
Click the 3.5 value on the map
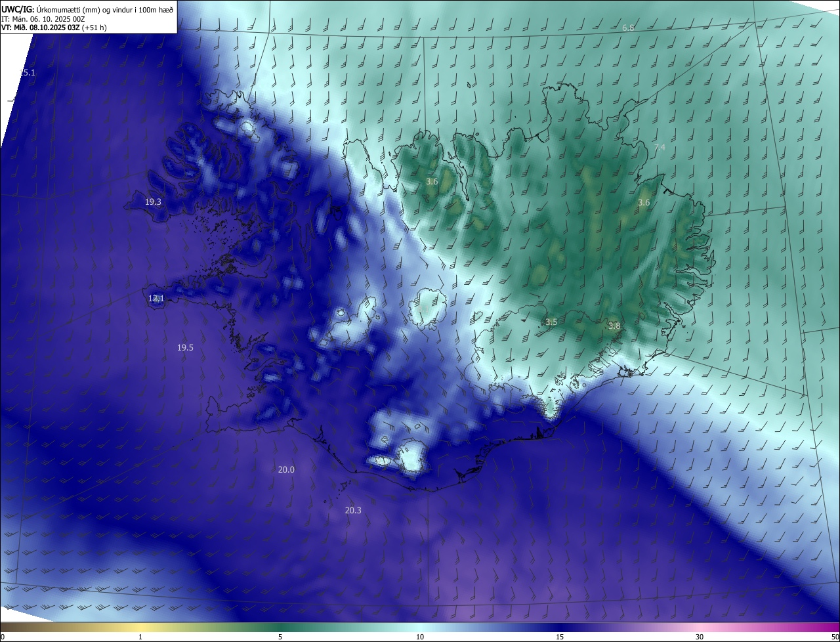tap(551, 322)
